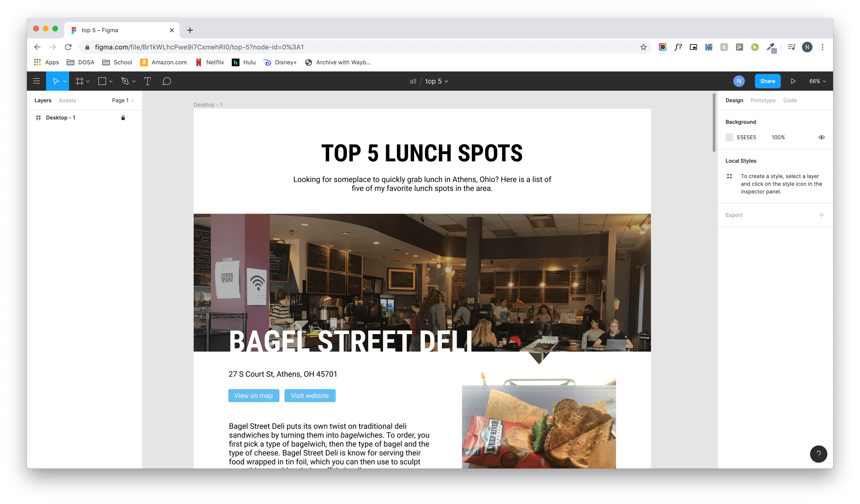Switch to the Assets panel
860x504 pixels.
point(67,100)
